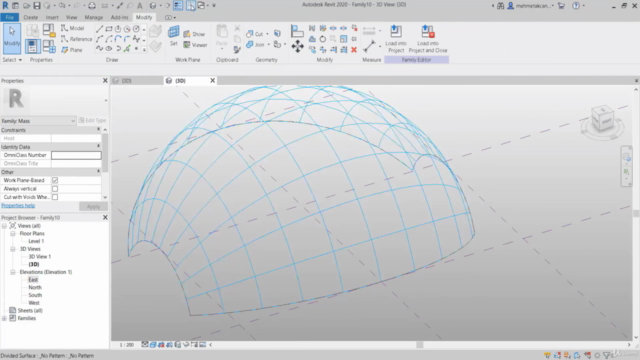Switch to the Add-Ins ribbon tab

point(120,17)
